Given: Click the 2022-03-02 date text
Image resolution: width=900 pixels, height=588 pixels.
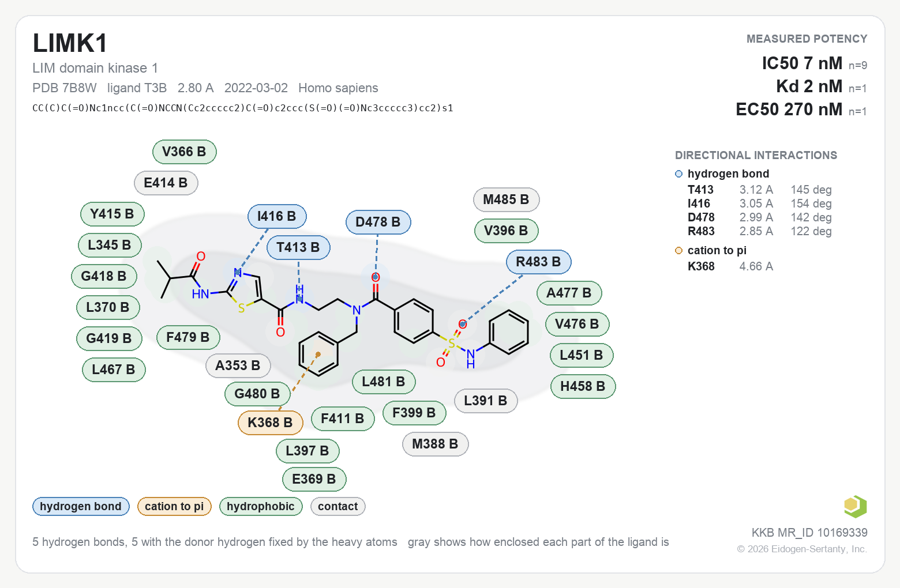Looking at the screenshot, I should tap(256, 88).
